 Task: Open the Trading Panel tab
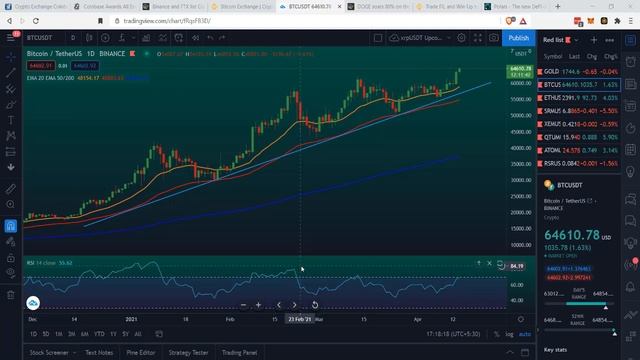[x=240, y=353]
